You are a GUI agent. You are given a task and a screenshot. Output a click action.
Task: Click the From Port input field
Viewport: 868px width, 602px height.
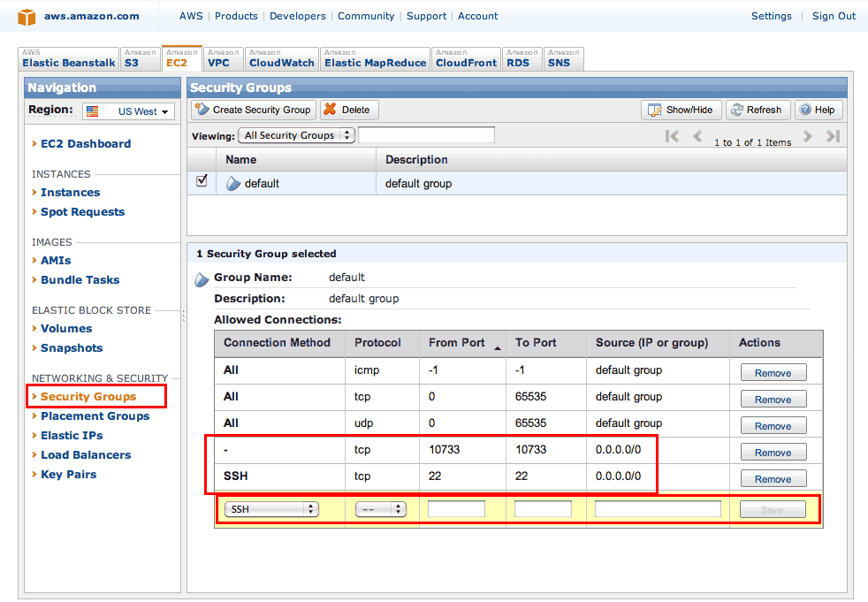456,509
